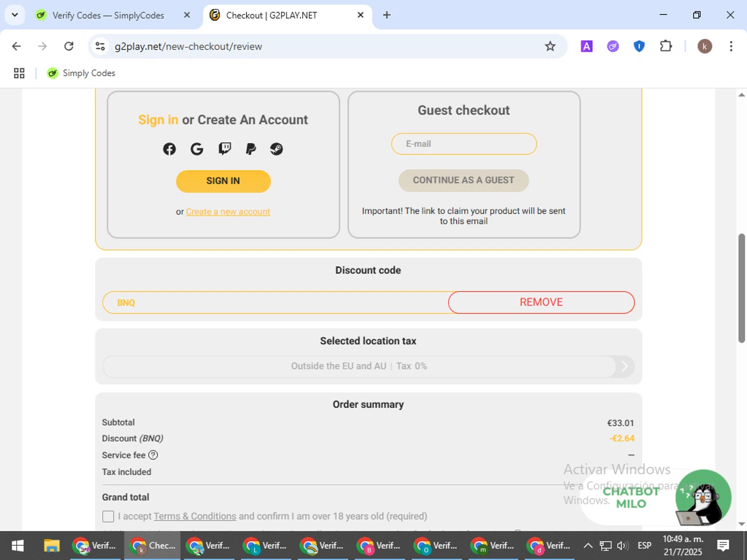Open the apps grid in bookmarks bar
The image size is (747, 560).
click(x=19, y=73)
